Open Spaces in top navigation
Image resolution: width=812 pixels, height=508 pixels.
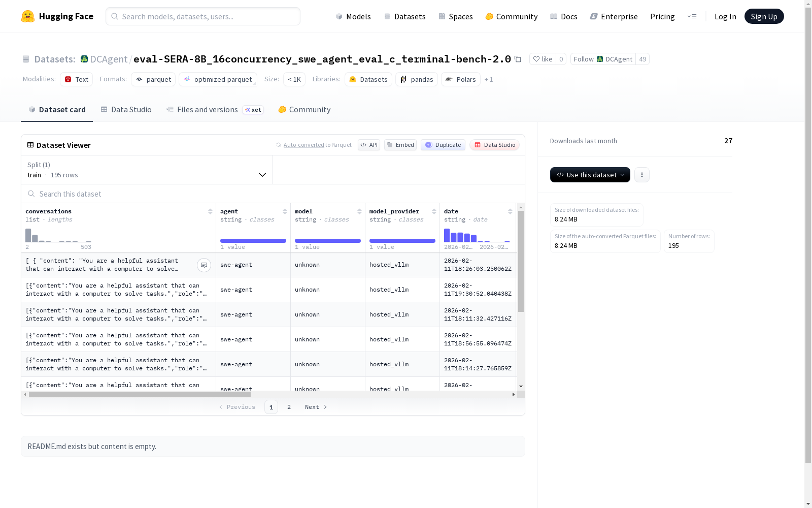pyautogui.click(x=456, y=16)
